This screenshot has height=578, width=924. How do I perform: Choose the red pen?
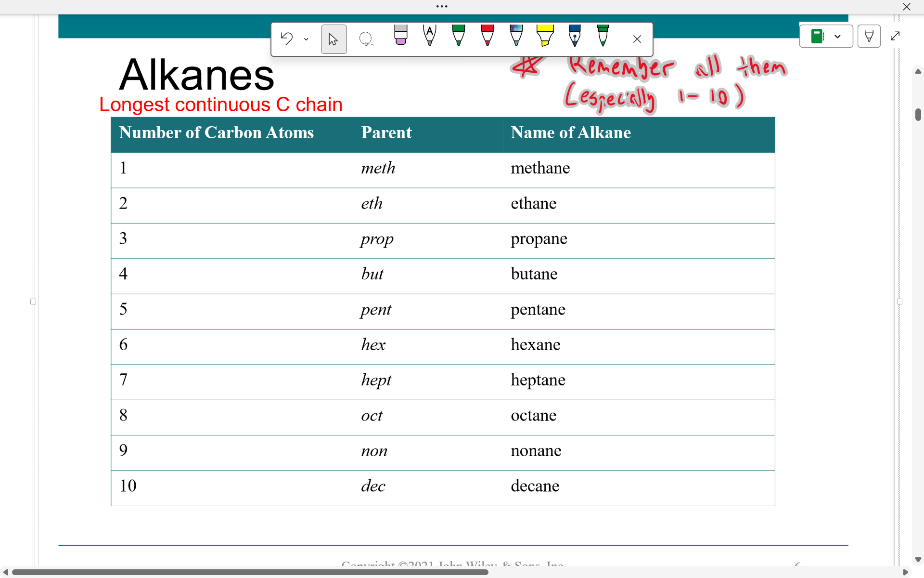tap(487, 36)
